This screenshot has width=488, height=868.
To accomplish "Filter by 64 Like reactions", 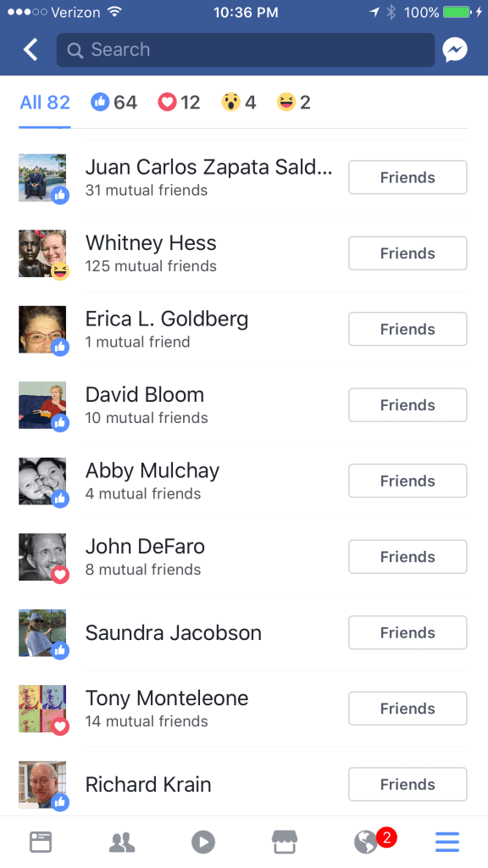I will coord(114,103).
